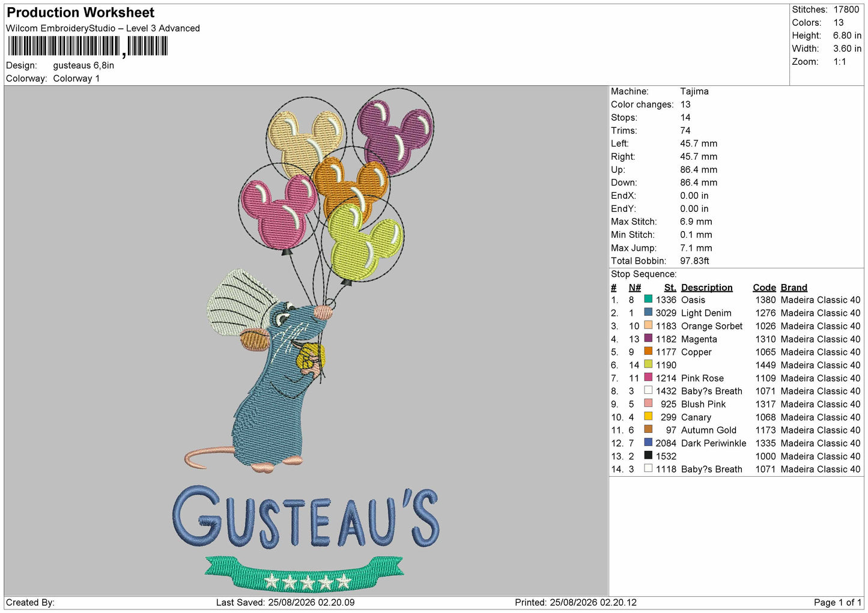The height and width of the screenshot is (613, 868).
Task: Click the Created By label
Action: (x=30, y=602)
